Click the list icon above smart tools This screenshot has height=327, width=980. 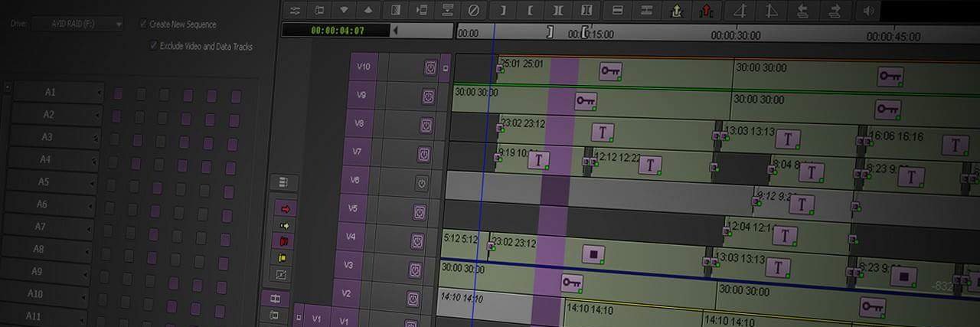284,182
